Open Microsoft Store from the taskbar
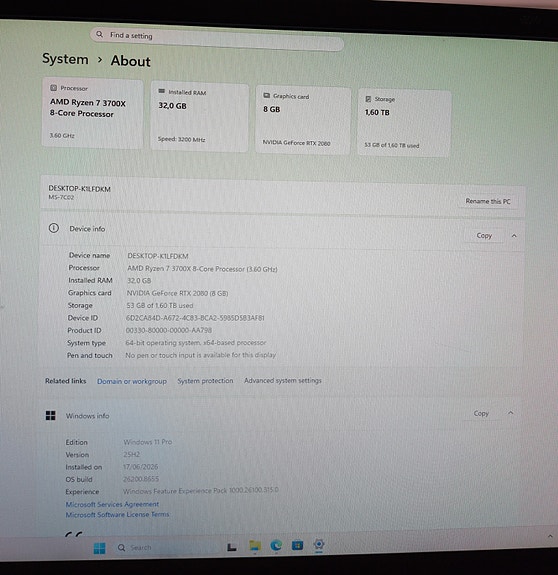The height and width of the screenshot is (575, 558). tap(297, 545)
